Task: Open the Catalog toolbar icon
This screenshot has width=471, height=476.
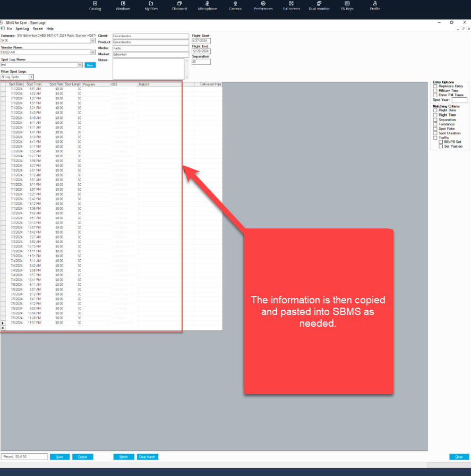Action: pos(95,5)
